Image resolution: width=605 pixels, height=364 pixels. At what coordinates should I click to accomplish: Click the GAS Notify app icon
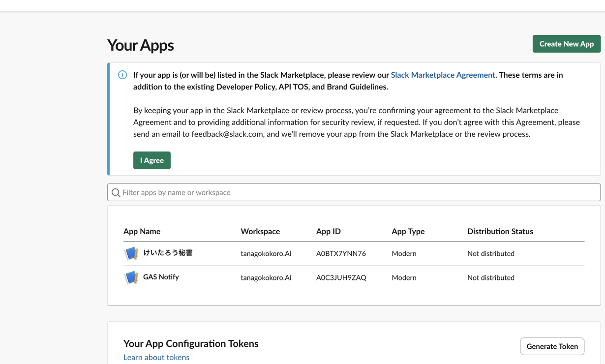(x=131, y=277)
